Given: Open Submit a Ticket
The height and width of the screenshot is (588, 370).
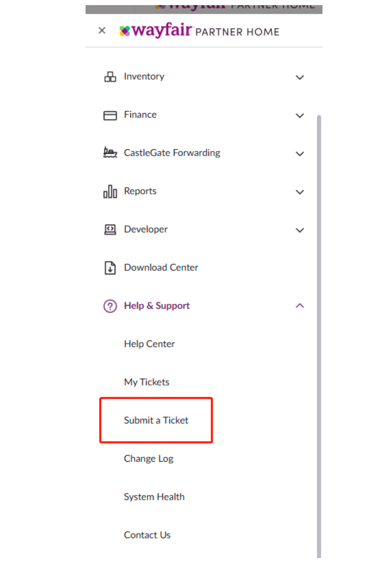Looking at the screenshot, I should point(156,420).
